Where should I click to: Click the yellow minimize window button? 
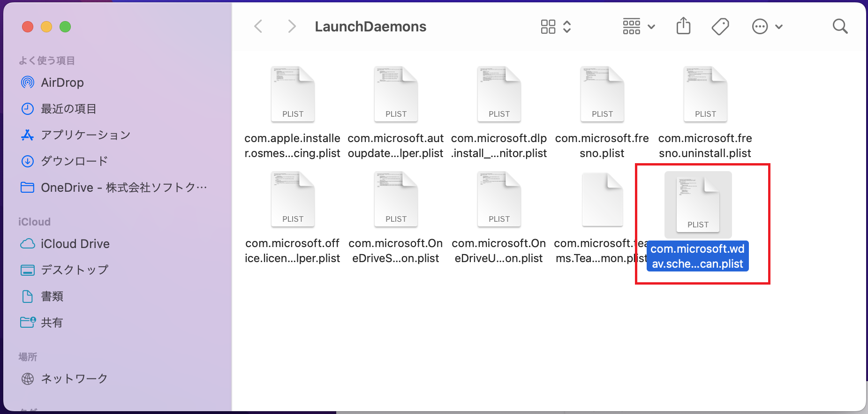46,27
